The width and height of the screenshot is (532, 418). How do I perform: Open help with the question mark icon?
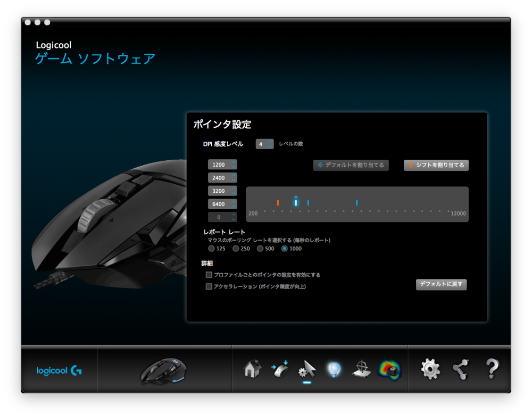(x=492, y=369)
